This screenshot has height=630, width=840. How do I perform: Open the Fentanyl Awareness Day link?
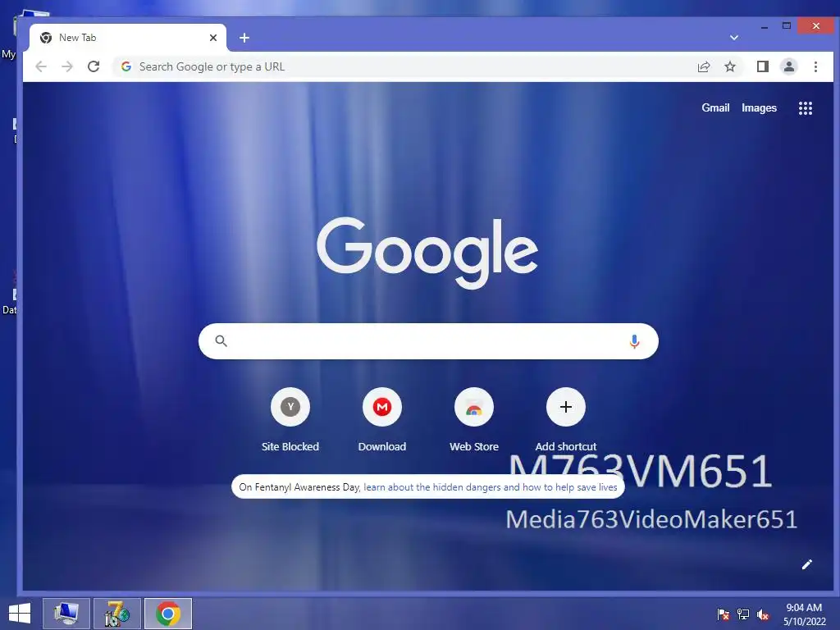click(491, 487)
